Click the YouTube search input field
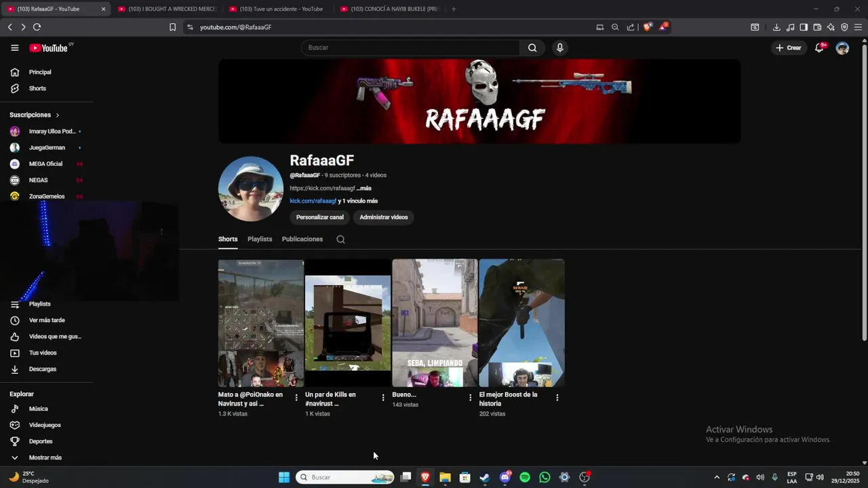Screen dimensions: 868x488 click(x=410, y=47)
